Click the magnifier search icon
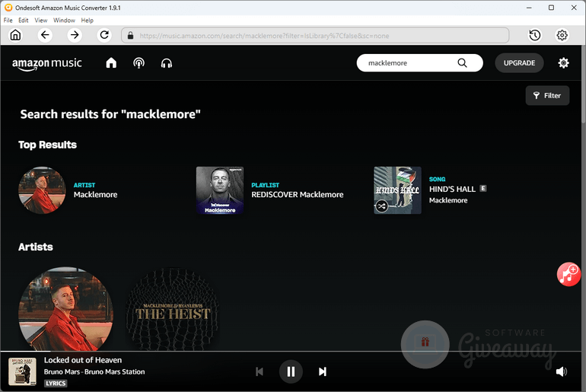Screen dimensions: 586x392 462,62
